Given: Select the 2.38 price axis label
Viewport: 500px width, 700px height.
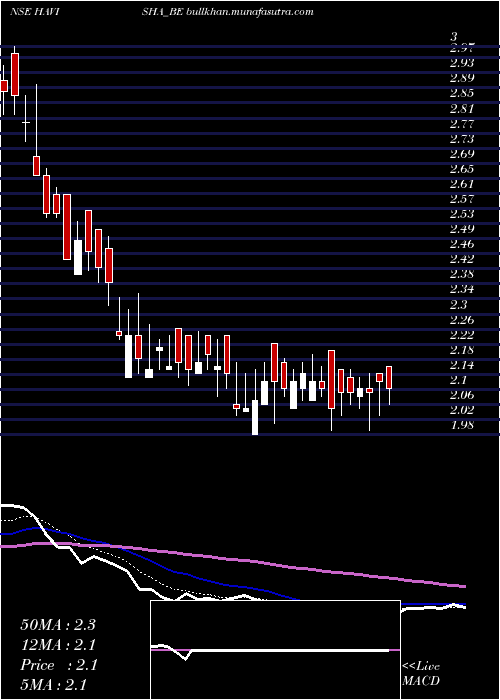Looking at the screenshot, I should [462, 274].
